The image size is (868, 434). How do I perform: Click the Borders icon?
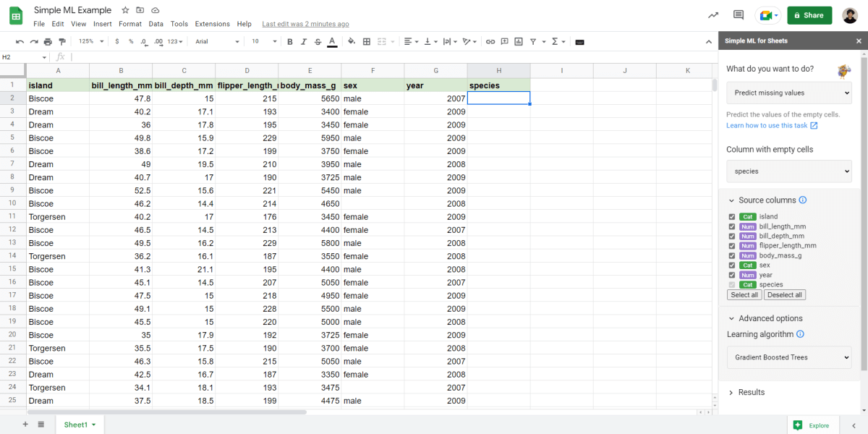point(366,41)
